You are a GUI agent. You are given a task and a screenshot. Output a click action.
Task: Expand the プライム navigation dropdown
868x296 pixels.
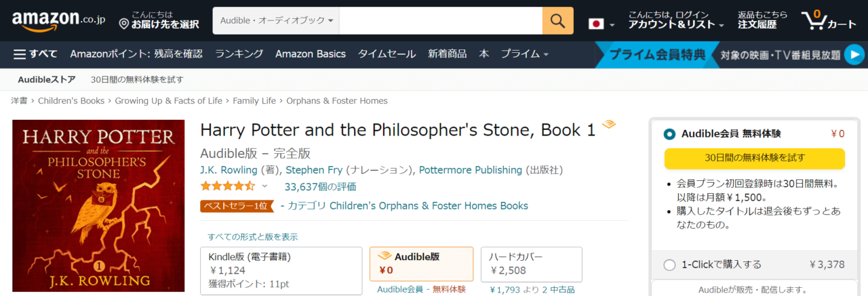pyautogui.click(x=524, y=54)
